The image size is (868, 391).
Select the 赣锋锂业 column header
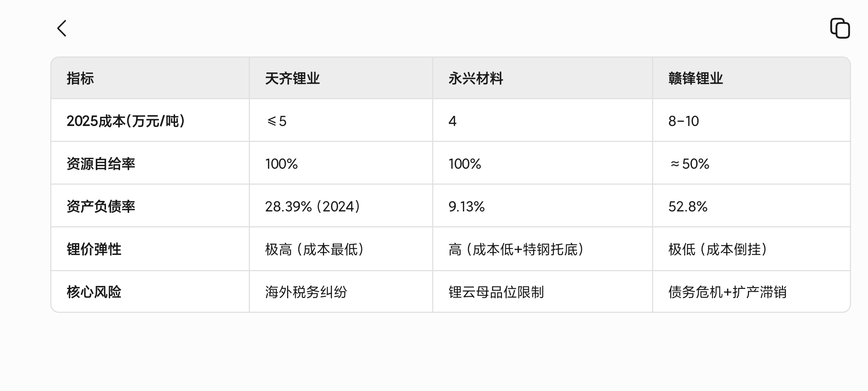(x=695, y=78)
